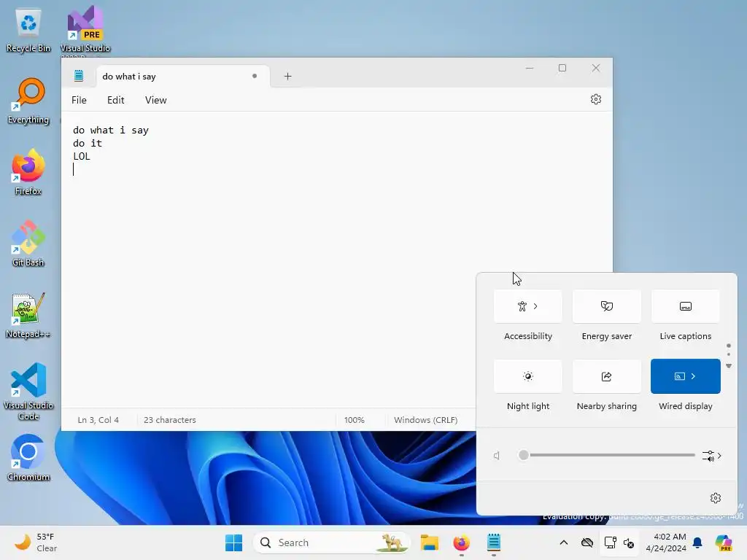Open Copilot preview icon in taskbar
The image size is (747, 560).
(x=724, y=542)
